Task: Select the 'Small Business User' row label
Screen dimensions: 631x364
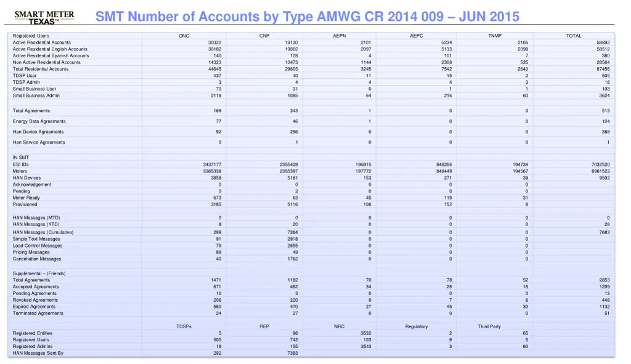Action: pos(35,89)
